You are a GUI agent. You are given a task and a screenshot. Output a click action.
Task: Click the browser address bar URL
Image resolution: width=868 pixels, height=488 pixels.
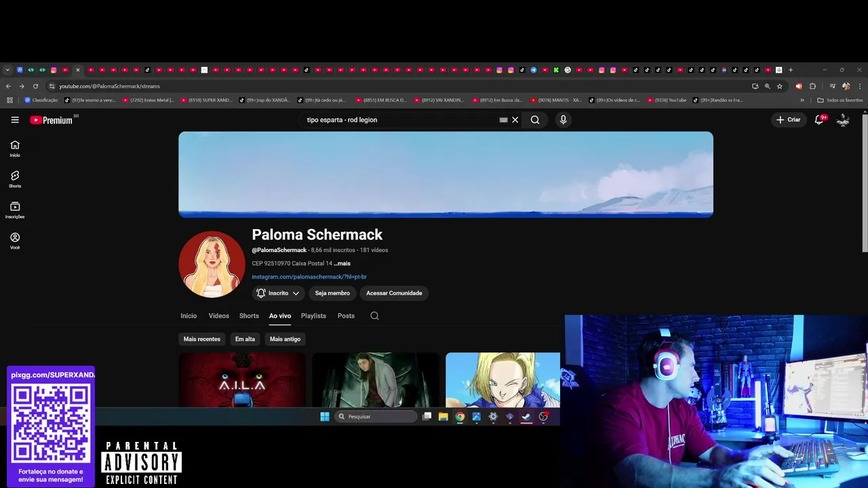tap(109, 86)
